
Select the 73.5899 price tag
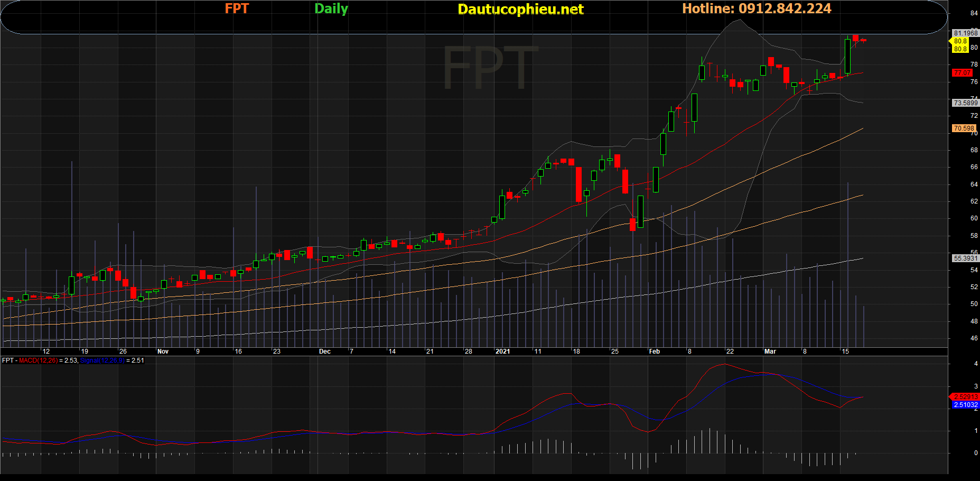coord(965,103)
